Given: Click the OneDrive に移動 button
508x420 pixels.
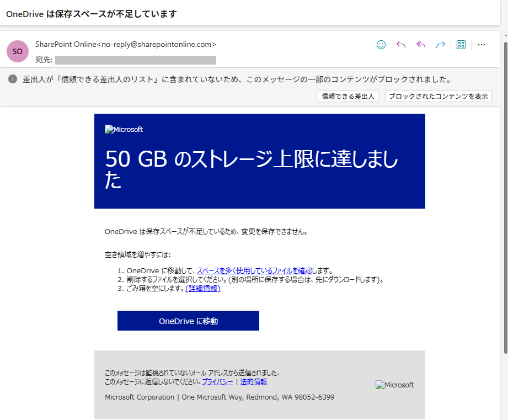Looking at the screenshot, I should coord(188,321).
